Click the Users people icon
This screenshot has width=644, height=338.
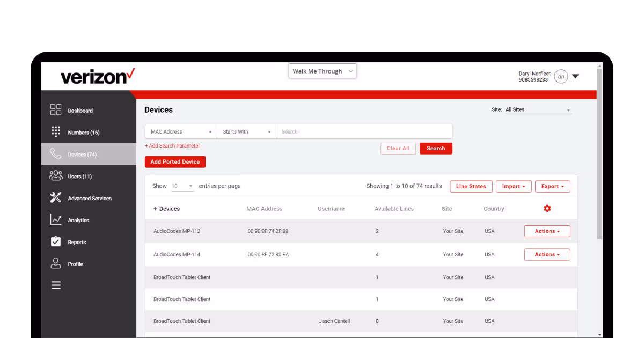[x=56, y=175]
